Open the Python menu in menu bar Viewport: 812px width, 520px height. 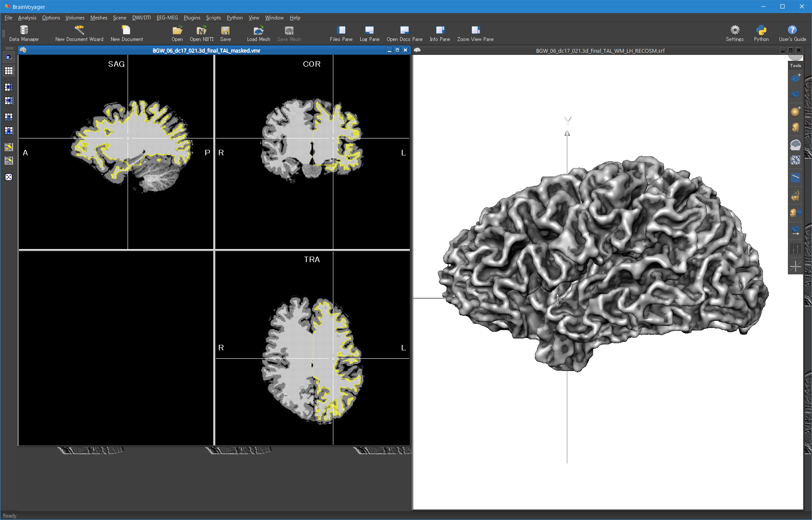click(234, 18)
